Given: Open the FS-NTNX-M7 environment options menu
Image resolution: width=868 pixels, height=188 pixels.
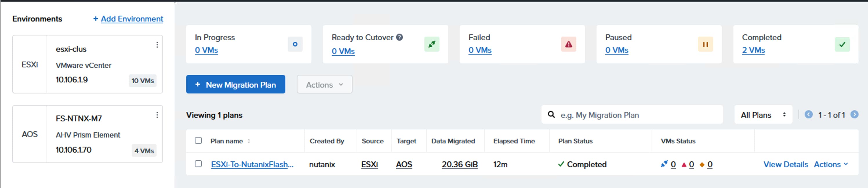Looking at the screenshot, I should pos(157,115).
